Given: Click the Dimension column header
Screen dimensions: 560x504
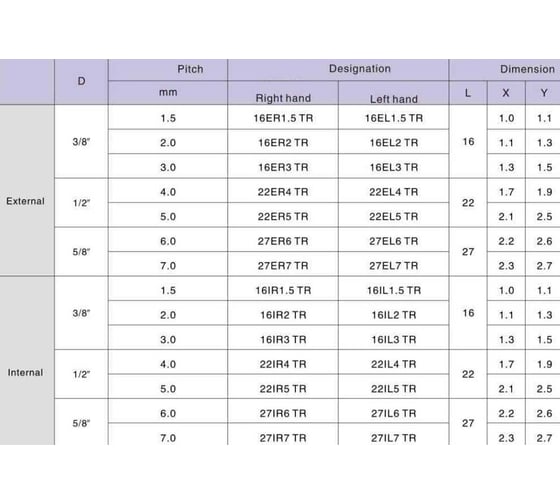Looking at the screenshot, I should [x=527, y=69].
